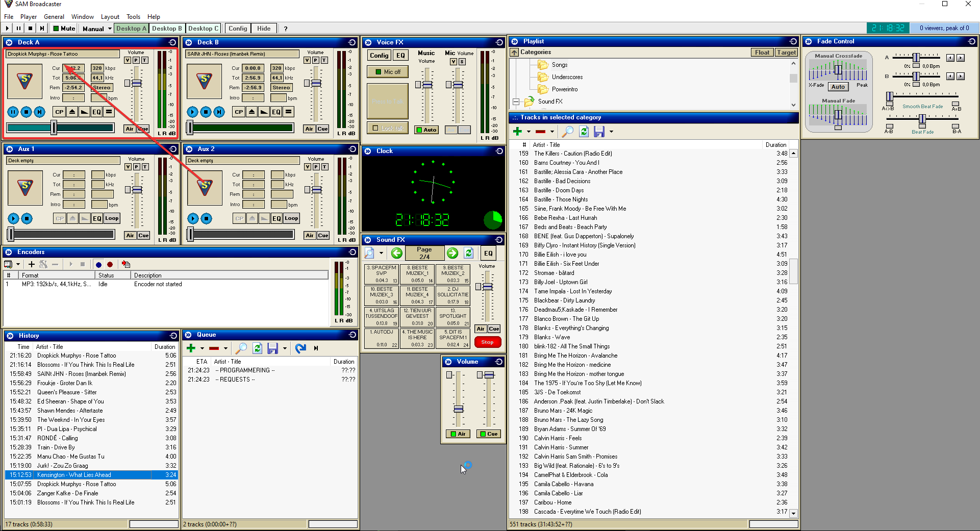The height and width of the screenshot is (531, 980).
Task: Click the red Stop button in Sound FX
Action: click(x=487, y=342)
